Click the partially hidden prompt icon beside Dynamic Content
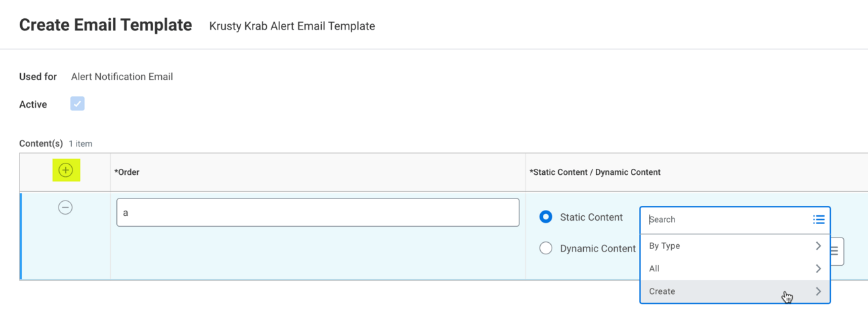The height and width of the screenshot is (333, 868). [x=836, y=252]
